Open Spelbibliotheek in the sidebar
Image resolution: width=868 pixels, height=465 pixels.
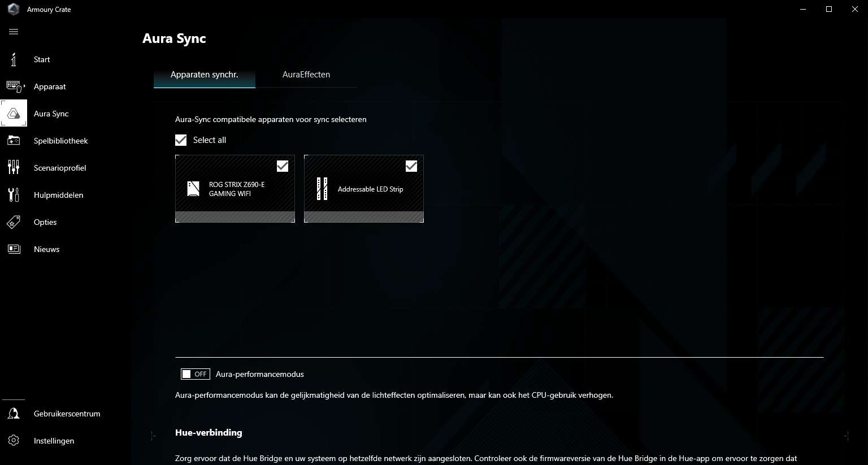click(x=61, y=141)
